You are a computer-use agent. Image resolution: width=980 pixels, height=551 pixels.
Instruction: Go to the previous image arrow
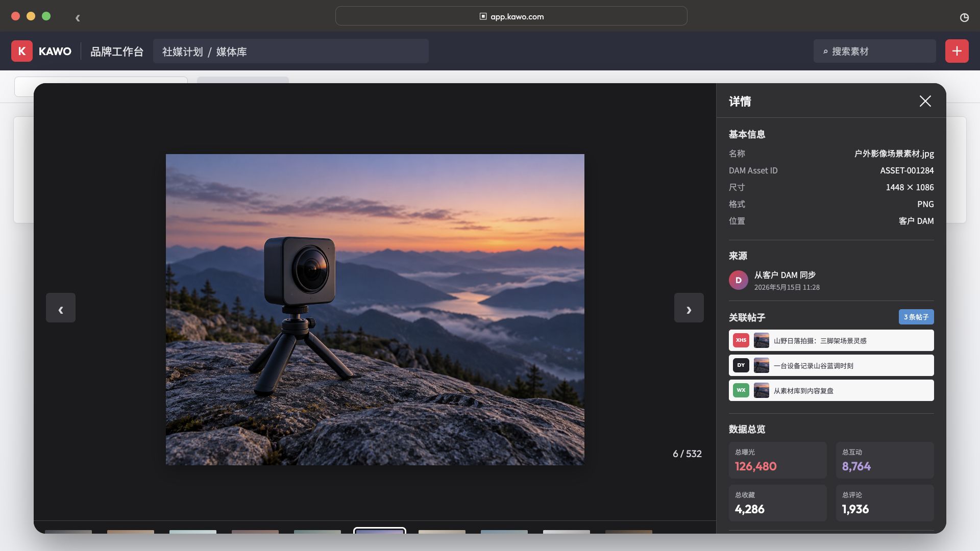[61, 308]
